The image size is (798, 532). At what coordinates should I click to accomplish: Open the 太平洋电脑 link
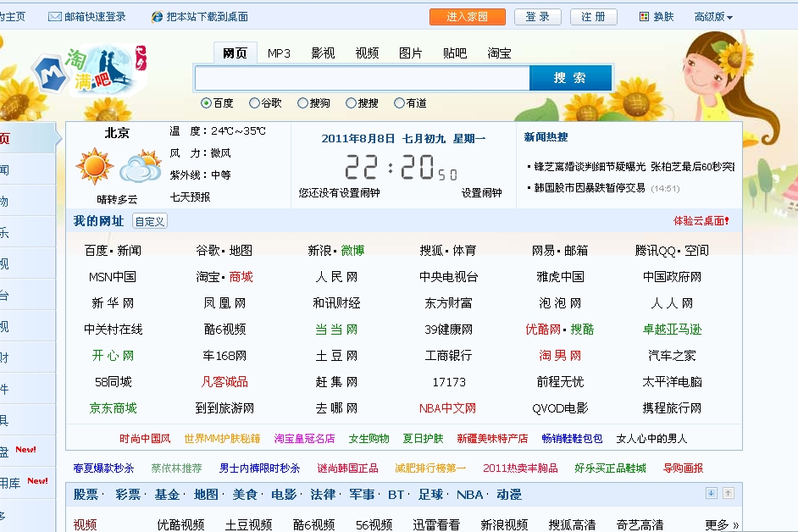coord(673,382)
